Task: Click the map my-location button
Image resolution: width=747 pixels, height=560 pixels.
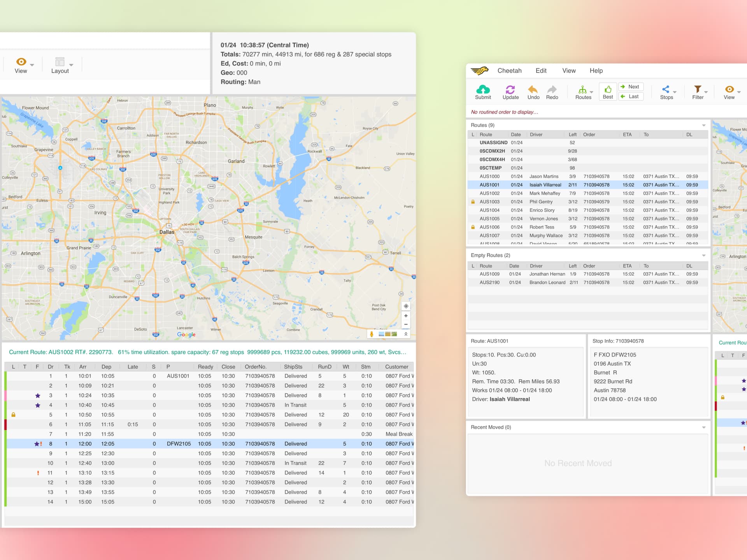Action: (x=406, y=306)
